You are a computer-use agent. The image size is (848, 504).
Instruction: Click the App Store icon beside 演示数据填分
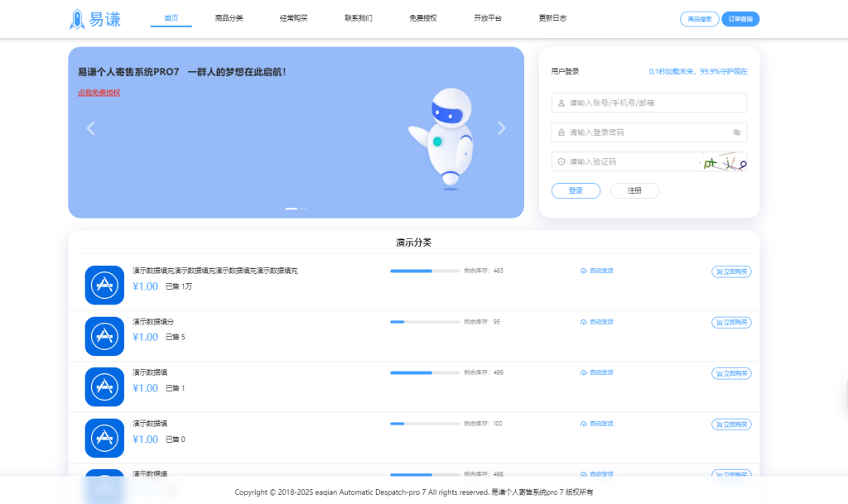(104, 336)
